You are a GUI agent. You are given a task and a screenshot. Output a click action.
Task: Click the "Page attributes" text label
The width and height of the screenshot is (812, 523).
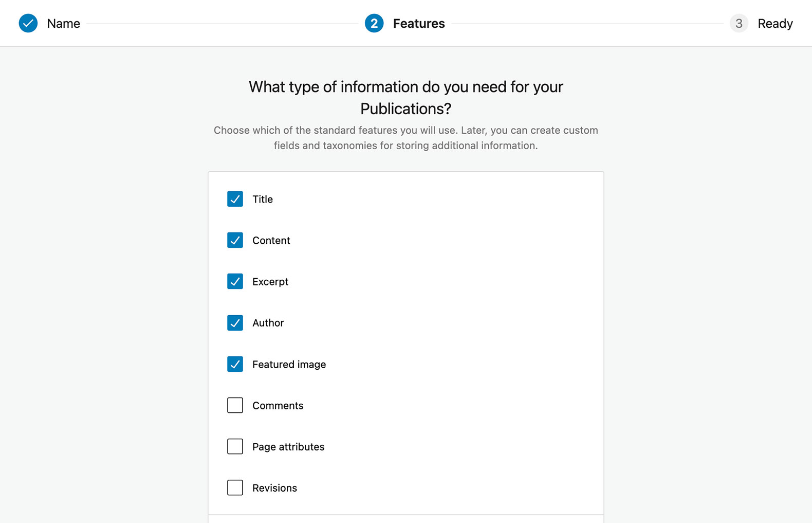(x=288, y=447)
